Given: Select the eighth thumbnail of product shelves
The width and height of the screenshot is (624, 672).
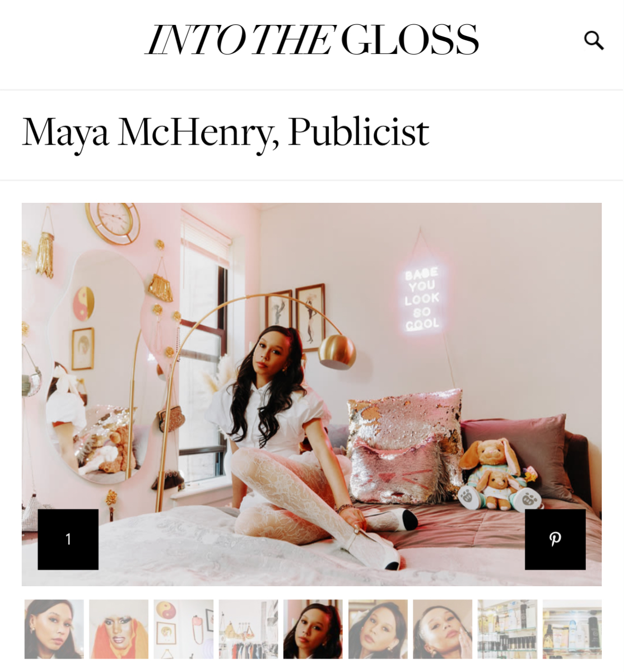Looking at the screenshot, I should tap(507, 629).
